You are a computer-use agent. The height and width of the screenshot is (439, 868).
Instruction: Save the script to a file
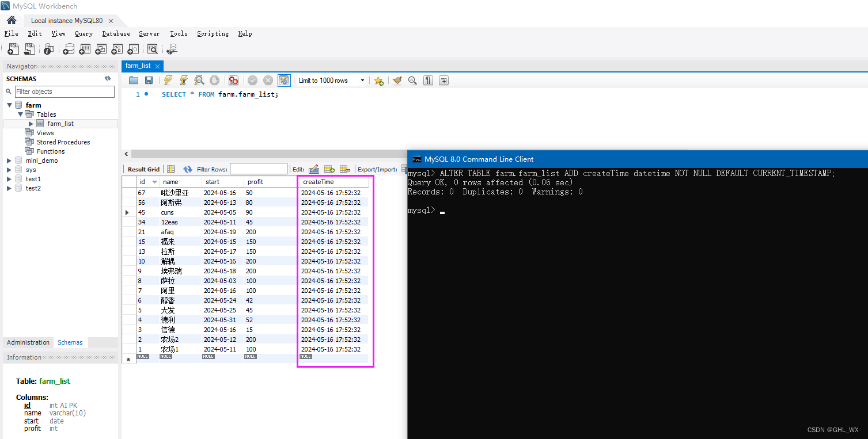point(149,81)
